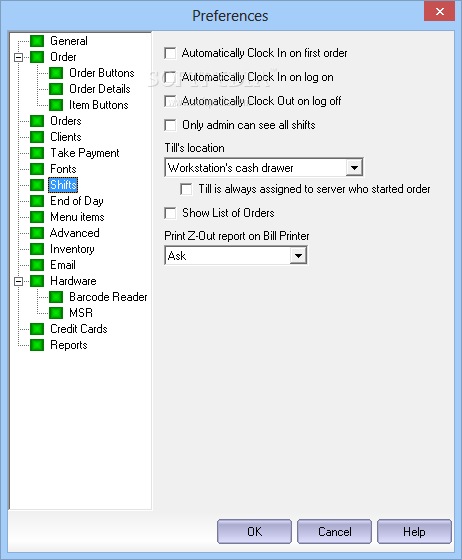Click the green icon next to Item Buttons
This screenshot has width=462, height=560.
(x=56, y=105)
